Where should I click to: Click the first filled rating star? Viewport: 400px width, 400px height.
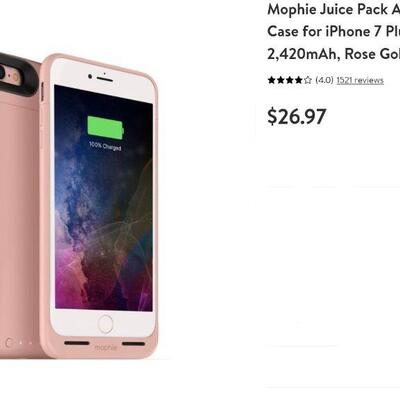pyautogui.click(x=272, y=80)
